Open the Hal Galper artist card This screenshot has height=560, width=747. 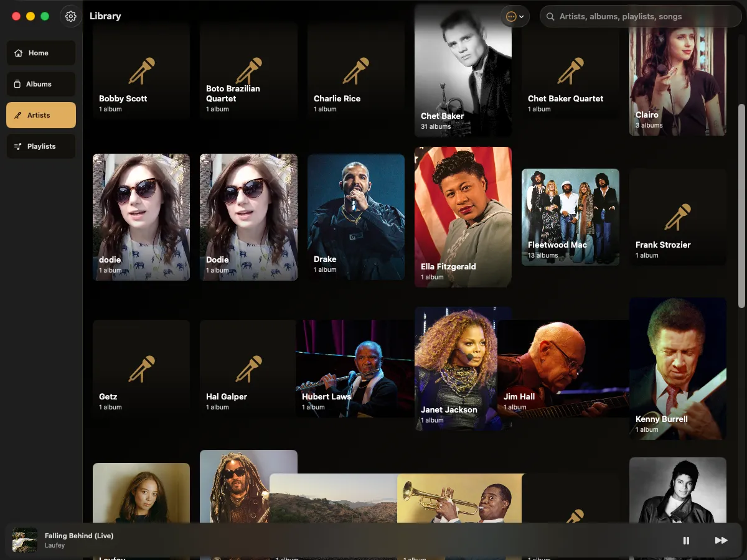click(248, 368)
